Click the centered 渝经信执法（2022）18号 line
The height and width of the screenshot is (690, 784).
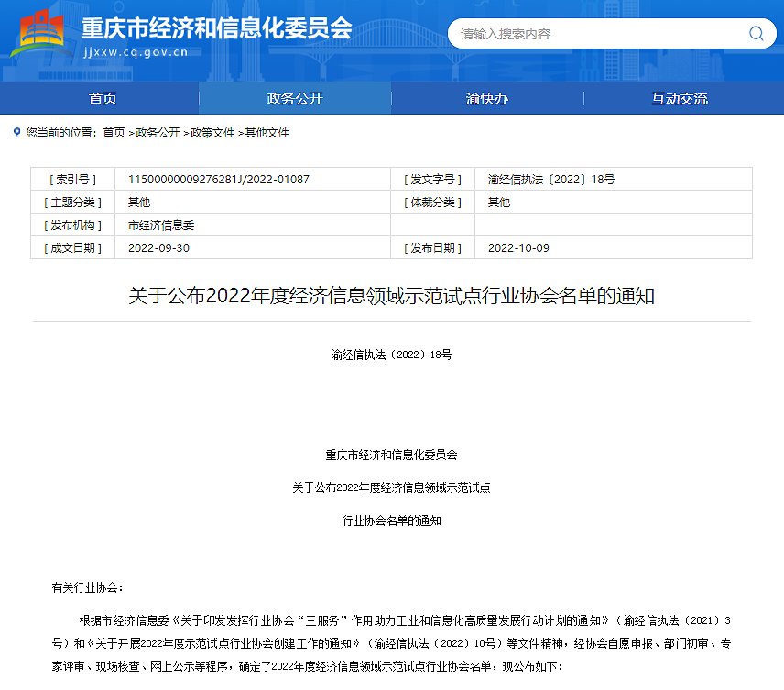pos(391,355)
